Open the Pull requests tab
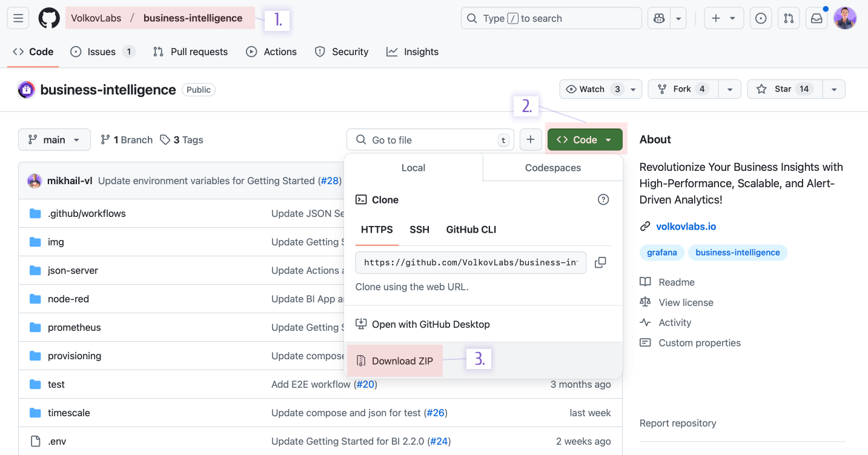 coord(190,51)
